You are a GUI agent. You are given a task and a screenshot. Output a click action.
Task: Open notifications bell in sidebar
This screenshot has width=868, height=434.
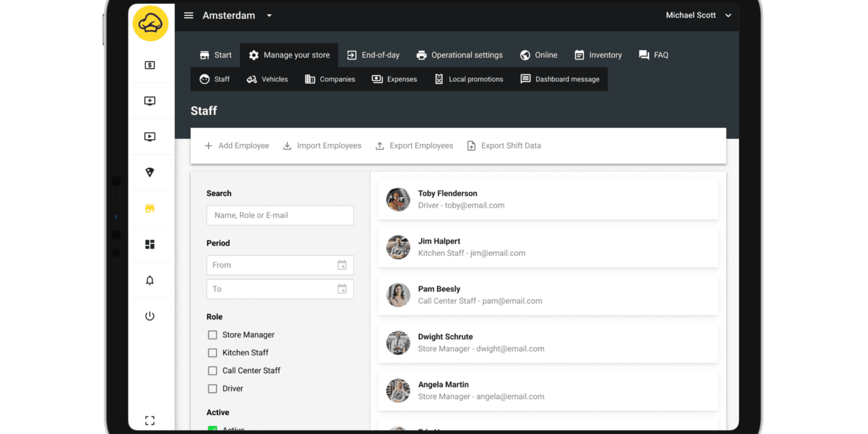tap(150, 280)
